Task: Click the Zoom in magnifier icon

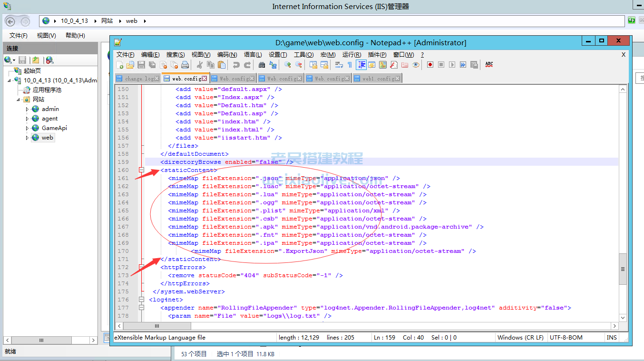Action: pos(287,65)
